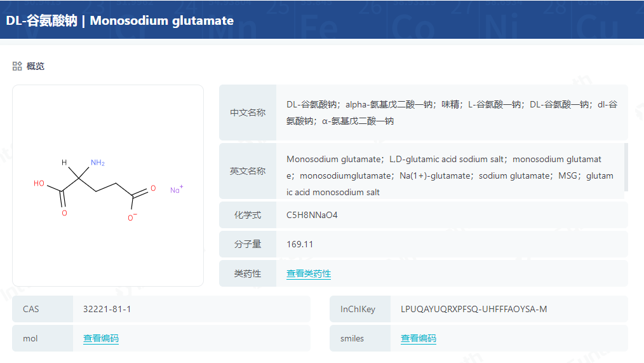Click the 分子量 row label
644x363 pixels.
tap(248, 244)
